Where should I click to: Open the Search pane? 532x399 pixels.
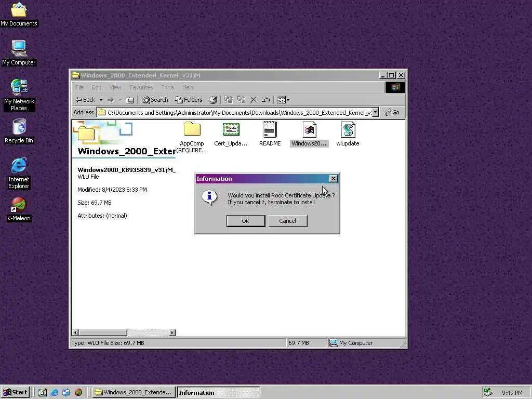[155, 100]
